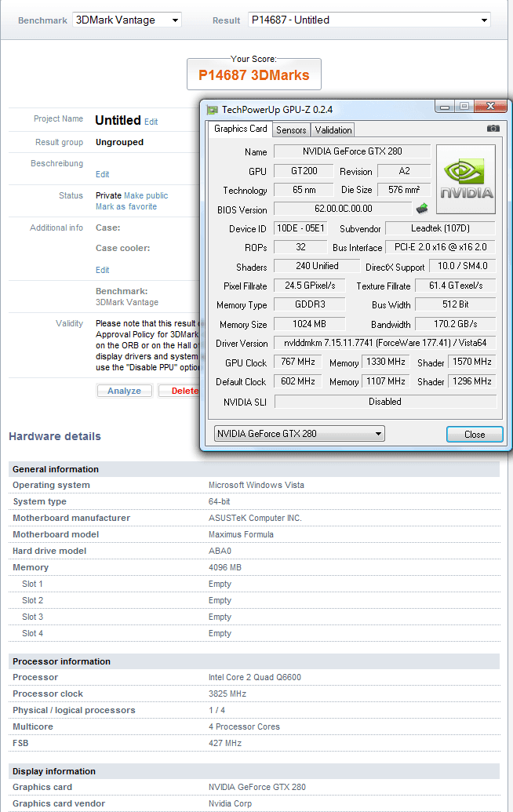513x812 pixels.
Task: Click the Slot 1 row label
Action: [x=33, y=584]
